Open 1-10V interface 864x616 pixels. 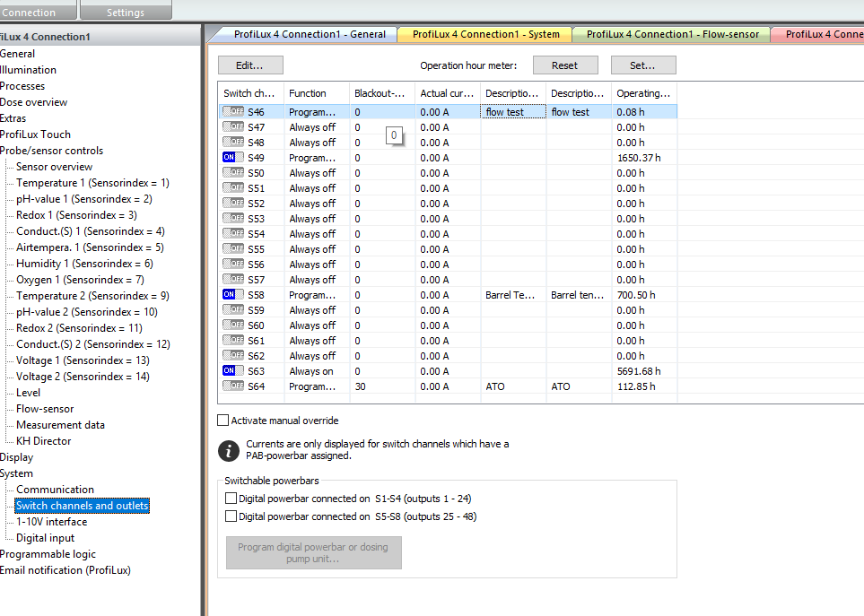[51, 521]
